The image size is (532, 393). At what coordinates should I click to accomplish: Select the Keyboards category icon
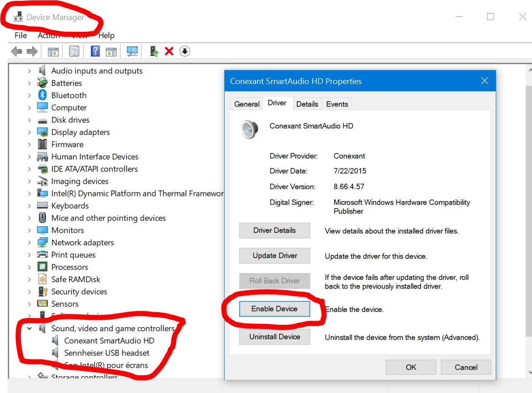[x=42, y=205]
